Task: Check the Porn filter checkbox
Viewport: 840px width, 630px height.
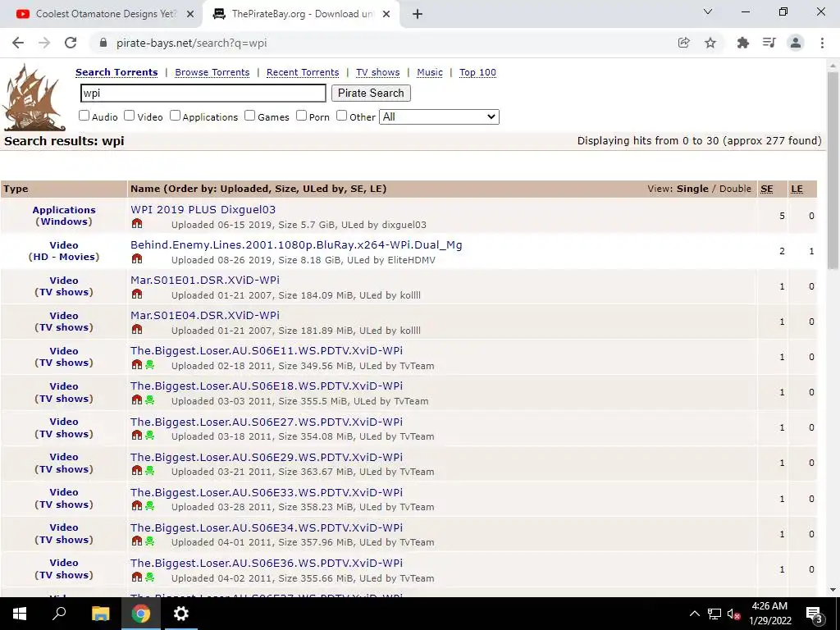Action: pos(302,116)
